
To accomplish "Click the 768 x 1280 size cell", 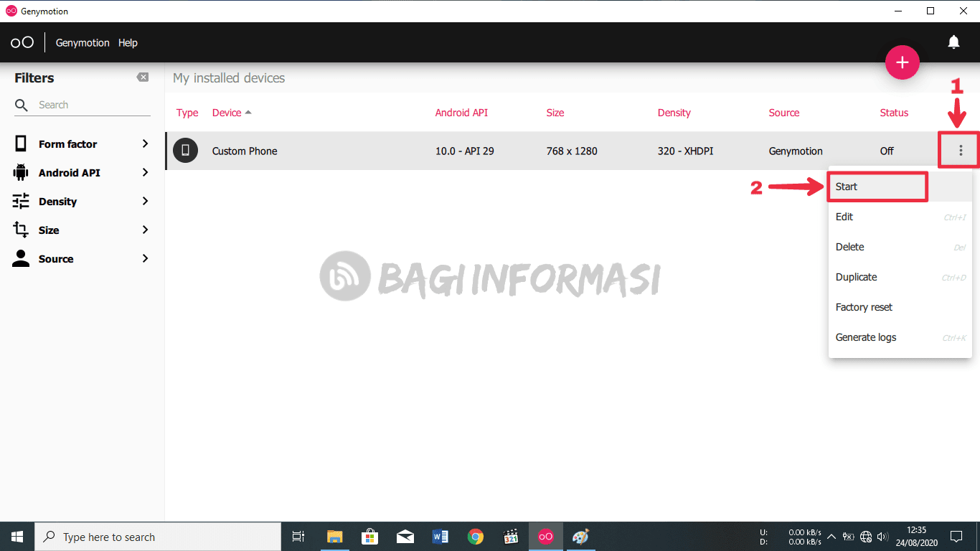I will click(x=572, y=151).
